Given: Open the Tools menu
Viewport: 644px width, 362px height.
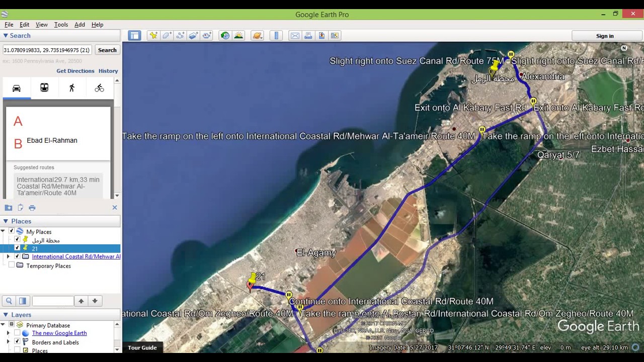Looking at the screenshot, I should (61, 24).
